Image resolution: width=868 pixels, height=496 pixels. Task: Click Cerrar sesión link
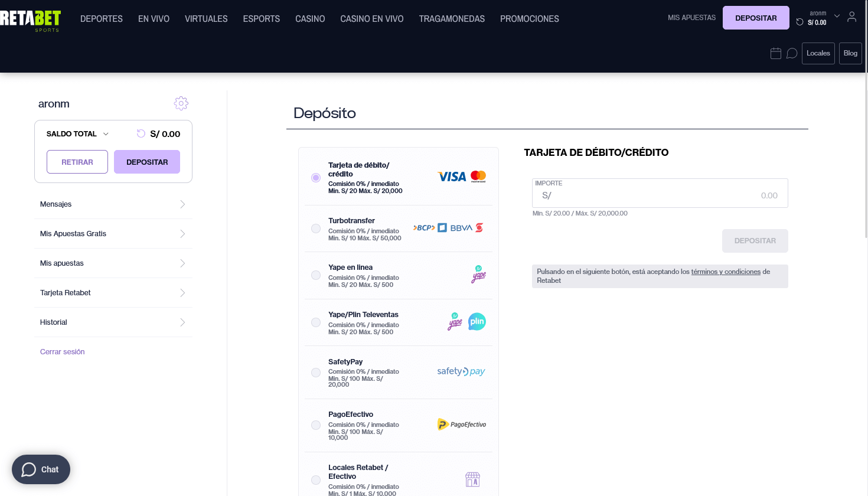click(62, 352)
